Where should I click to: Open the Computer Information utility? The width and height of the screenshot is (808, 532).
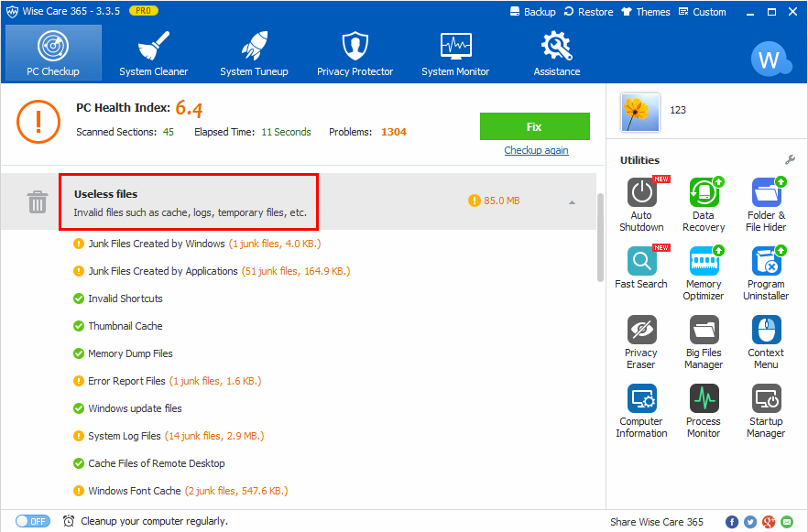641,410
